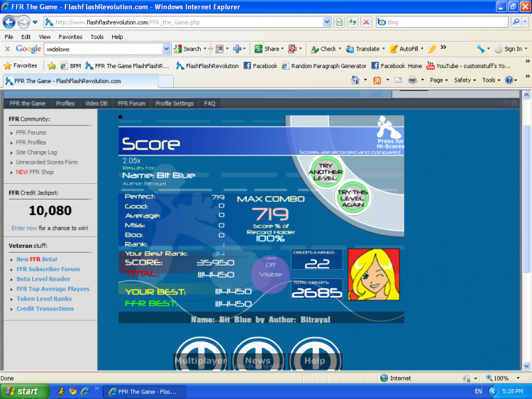Click the Try This Level Again button
The height and width of the screenshot is (399, 532).
click(353, 197)
